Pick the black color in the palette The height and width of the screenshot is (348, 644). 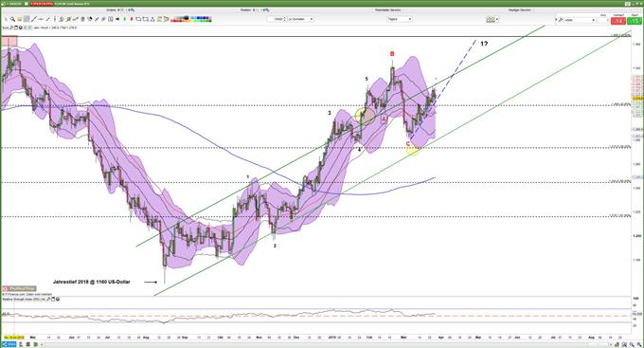[187, 17]
